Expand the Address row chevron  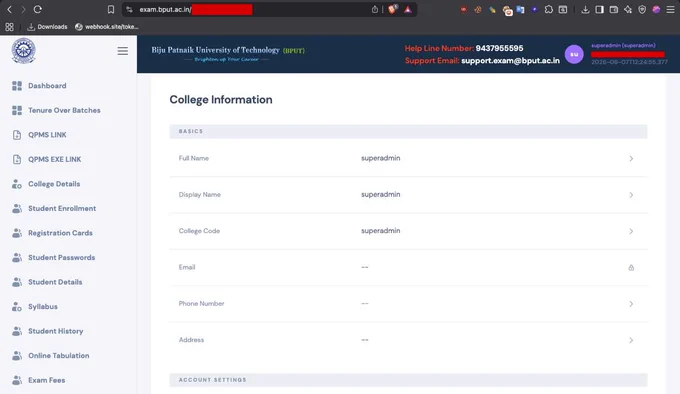pyautogui.click(x=631, y=340)
